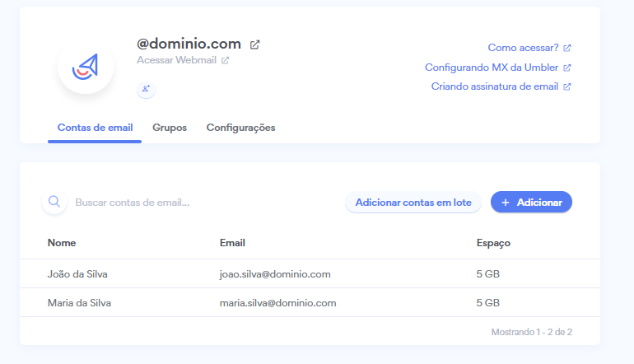Screen dimensions: 634x364
Task: Click the small add-user icon under the domain
Action: (x=146, y=89)
